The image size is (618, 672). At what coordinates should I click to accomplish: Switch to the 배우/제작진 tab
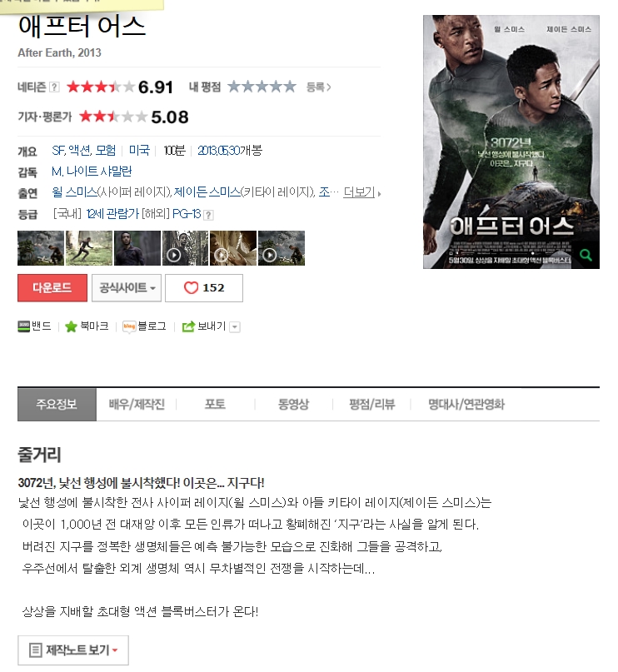pyautogui.click(x=137, y=404)
